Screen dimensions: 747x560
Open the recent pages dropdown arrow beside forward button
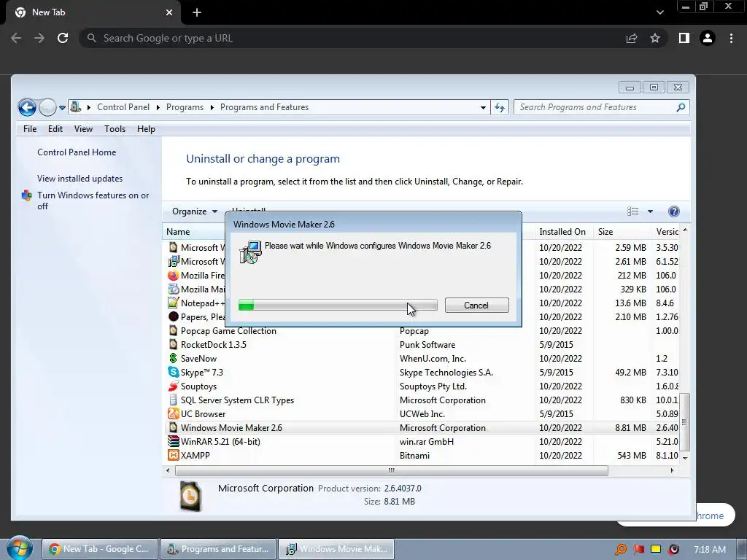(x=62, y=108)
